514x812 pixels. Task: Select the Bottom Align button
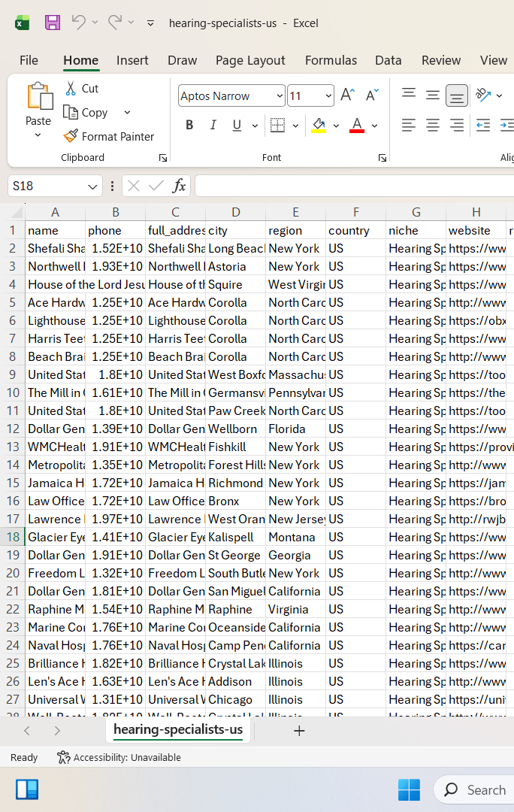click(x=457, y=95)
